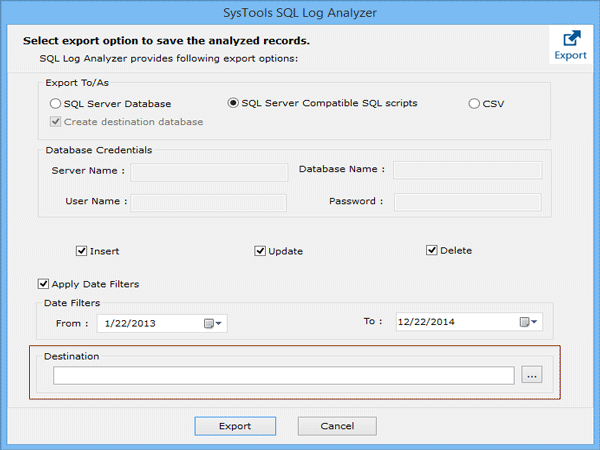This screenshot has height=450, width=600.
Task: Focus the Destination path field
Action: coord(284,375)
